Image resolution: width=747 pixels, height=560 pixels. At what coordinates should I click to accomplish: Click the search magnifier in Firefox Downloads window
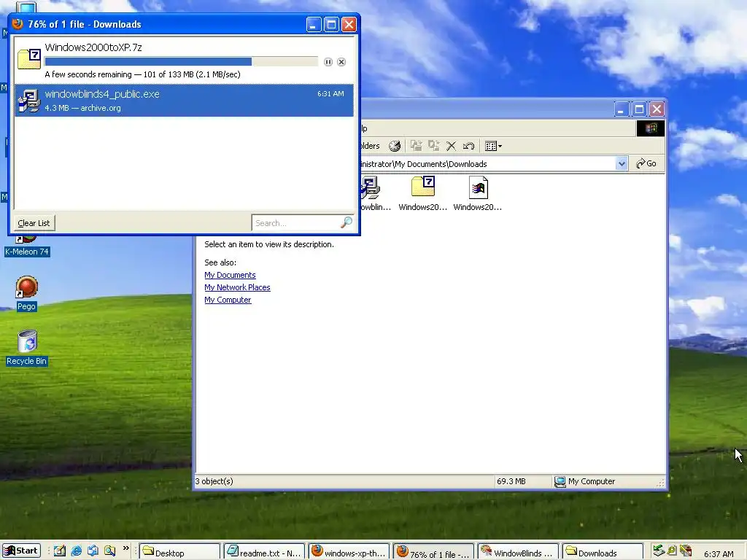pyautogui.click(x=347, y=222)
